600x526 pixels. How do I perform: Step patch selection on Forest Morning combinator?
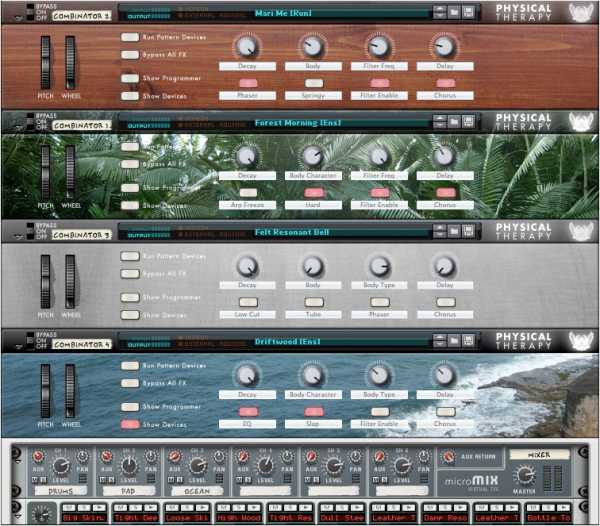(x=440, y=122)
